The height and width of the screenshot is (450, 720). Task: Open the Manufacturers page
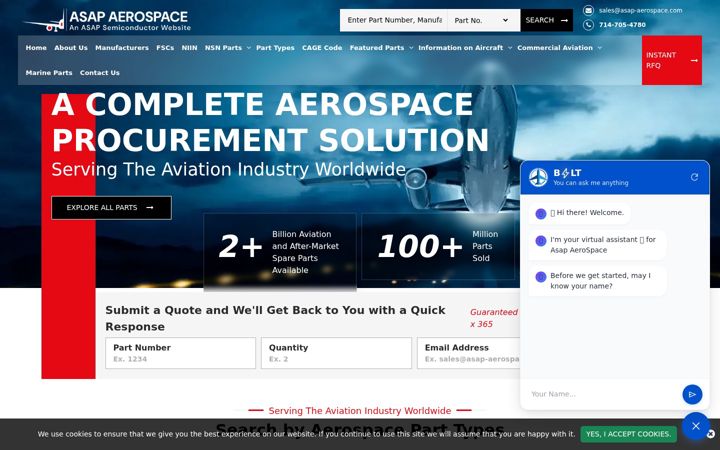122,48
